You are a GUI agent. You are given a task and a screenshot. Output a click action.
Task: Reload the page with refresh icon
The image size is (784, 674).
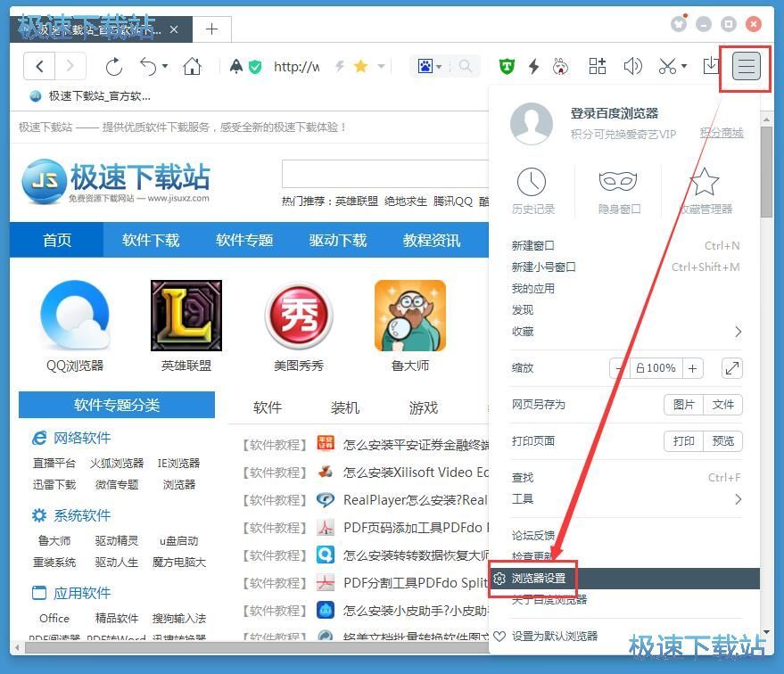114,67
